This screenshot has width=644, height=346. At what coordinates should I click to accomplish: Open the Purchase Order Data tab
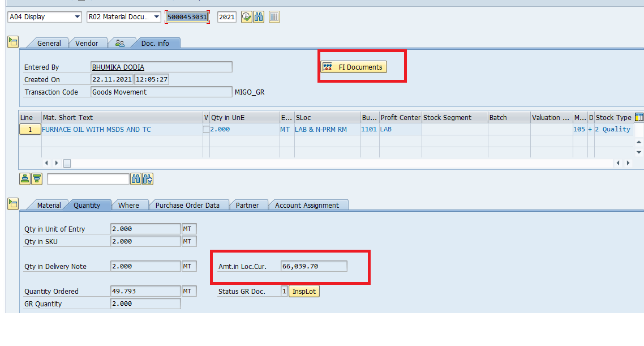[x=187, y=205]
